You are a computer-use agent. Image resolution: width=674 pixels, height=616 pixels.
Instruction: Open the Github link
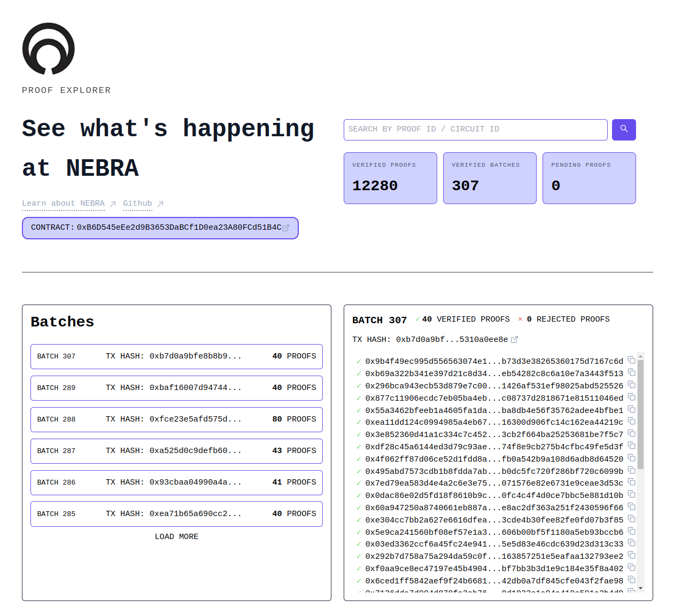[137, 204]
